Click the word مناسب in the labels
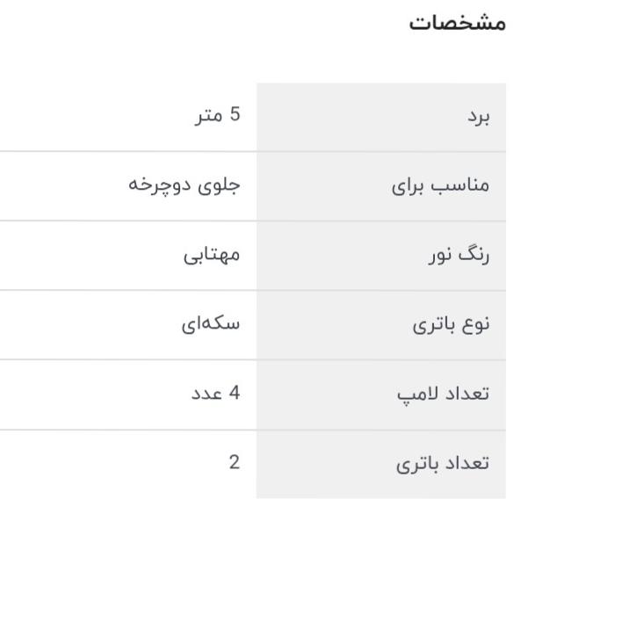644x644 pixels. tap(463, 186)
